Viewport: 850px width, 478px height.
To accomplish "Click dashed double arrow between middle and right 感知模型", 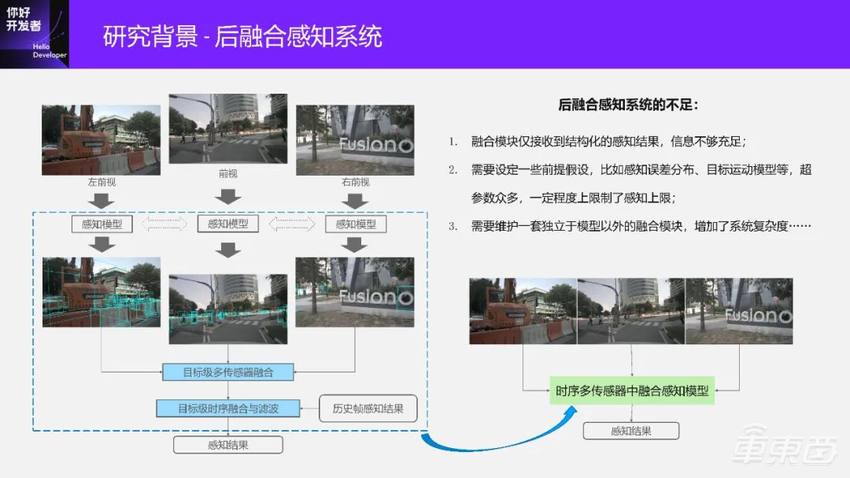I will pos(291,225).
